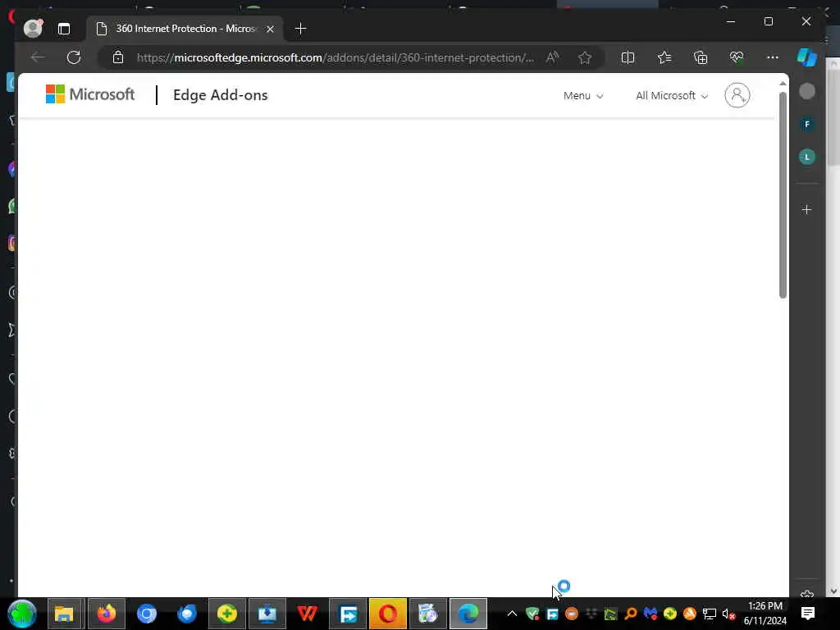Open the F app in Edge sidebar
This screenshot has width=840, height=630.
pos(807,125)
